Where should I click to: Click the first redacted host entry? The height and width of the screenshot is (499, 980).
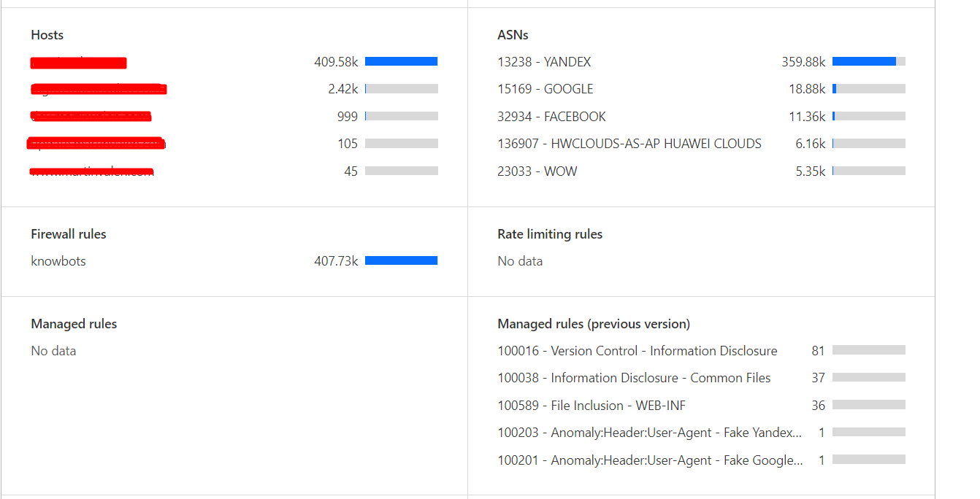click(78, 63)
